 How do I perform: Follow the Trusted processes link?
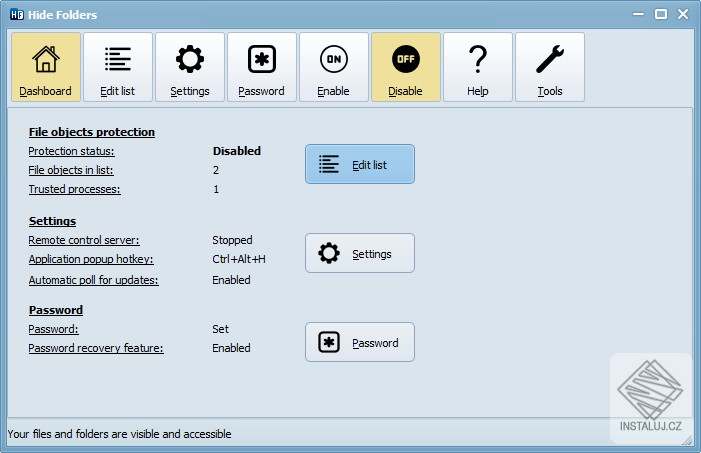[x=75, y=190]
